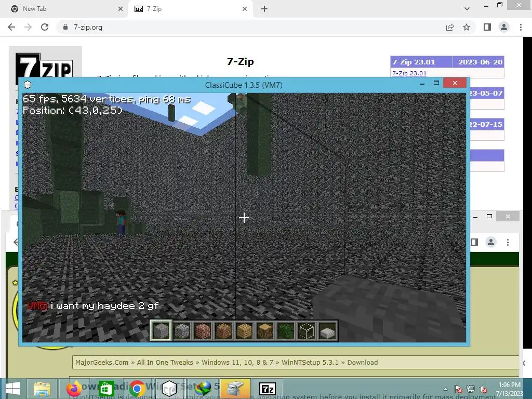The image size is (532, 399).
Task: Select the brick block in the hotbar
Action: point(203,331)
